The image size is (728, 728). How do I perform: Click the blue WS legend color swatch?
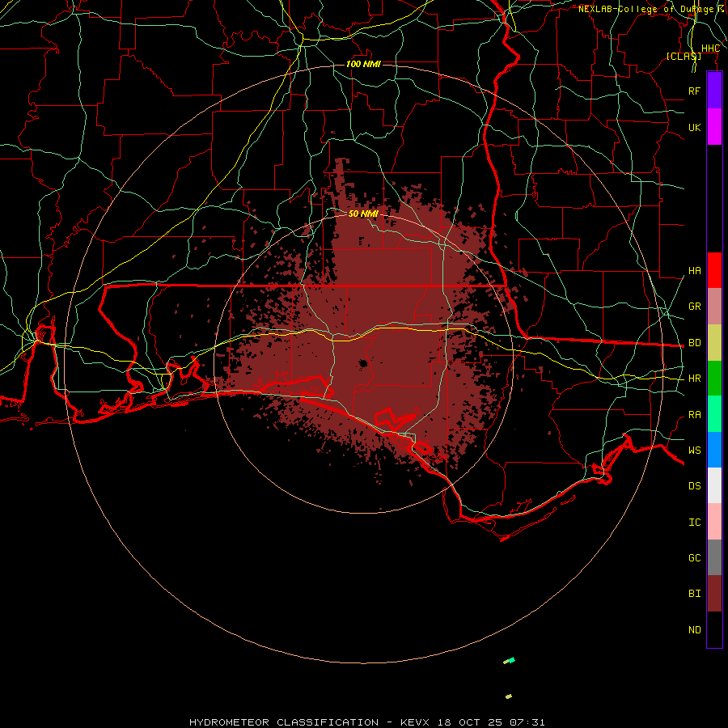point(714,450)
